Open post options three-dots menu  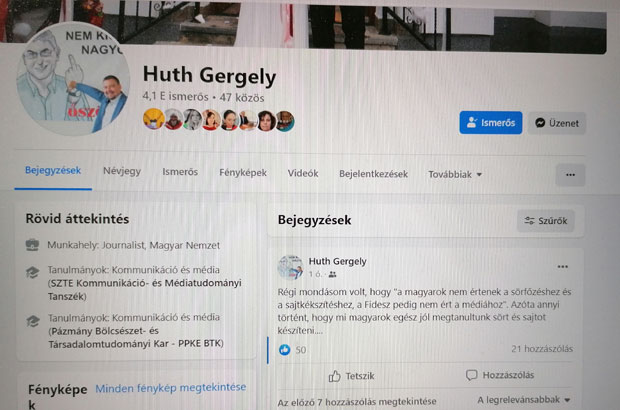point(562,267)
